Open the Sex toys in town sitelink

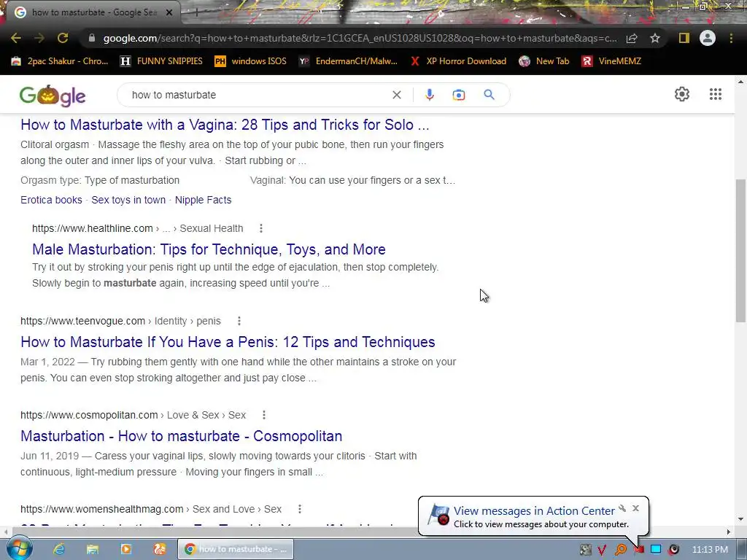[x=128, y=200]
